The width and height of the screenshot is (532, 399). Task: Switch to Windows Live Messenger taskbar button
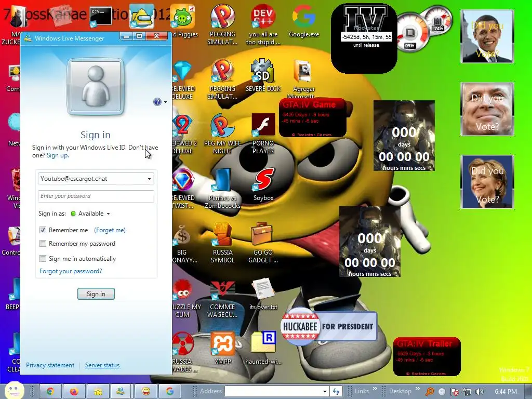[121, 392]
